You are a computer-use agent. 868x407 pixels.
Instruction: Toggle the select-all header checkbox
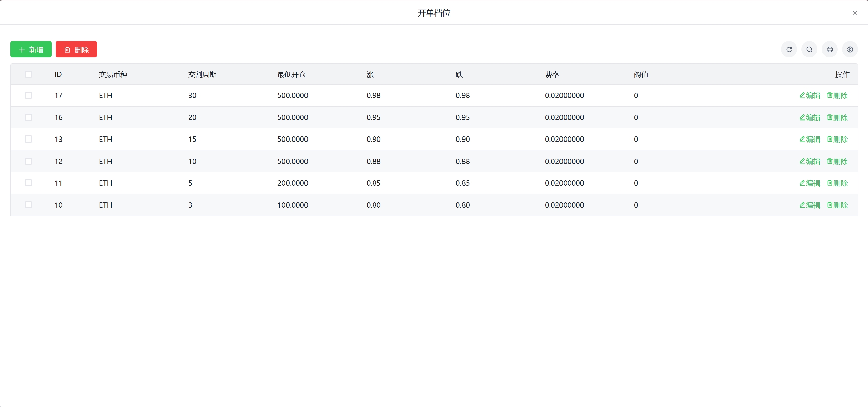coord(28,74)
